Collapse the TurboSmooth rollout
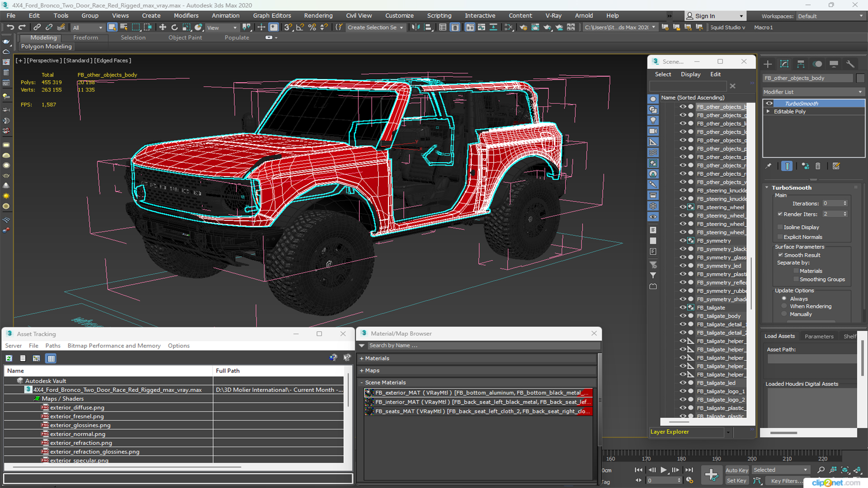The height and width of the screenshot is (488, 868). [x=767, y=188]
